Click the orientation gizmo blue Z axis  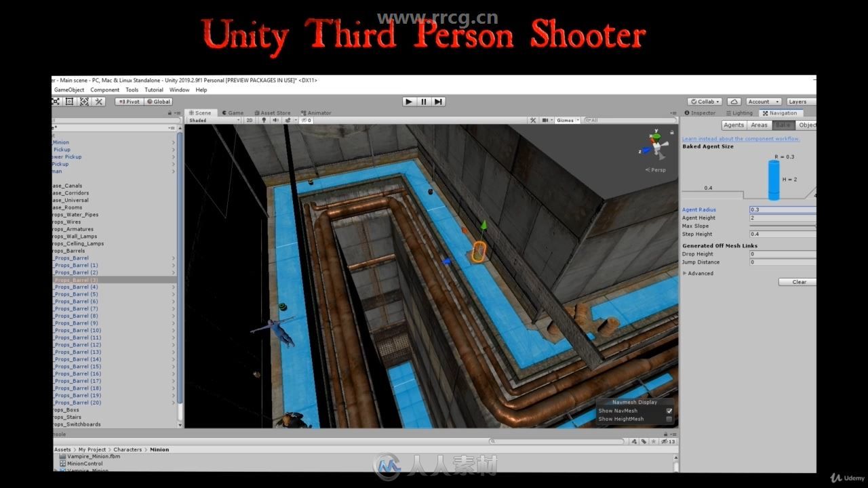point(647,152)
